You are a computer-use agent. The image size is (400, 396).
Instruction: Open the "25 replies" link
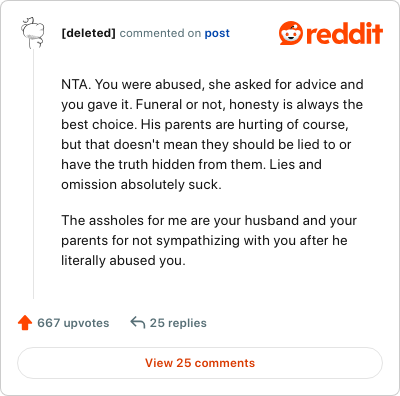point(178,323)
